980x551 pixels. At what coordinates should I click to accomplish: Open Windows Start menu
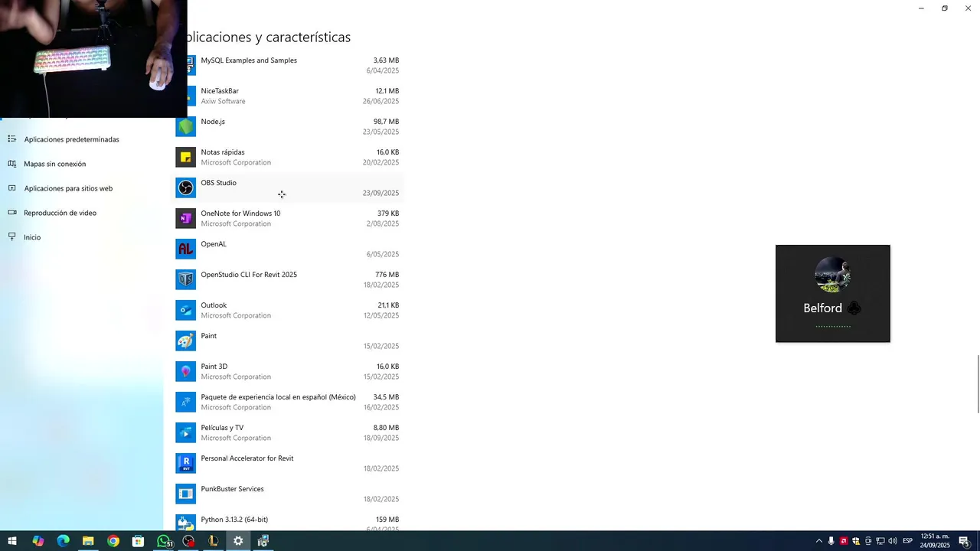click(x=12, y=541)
